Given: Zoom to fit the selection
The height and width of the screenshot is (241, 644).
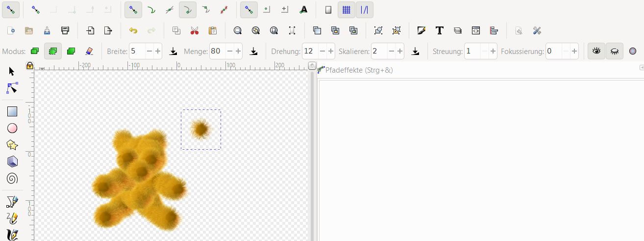Looking at the screenshot, I should 238,30.
